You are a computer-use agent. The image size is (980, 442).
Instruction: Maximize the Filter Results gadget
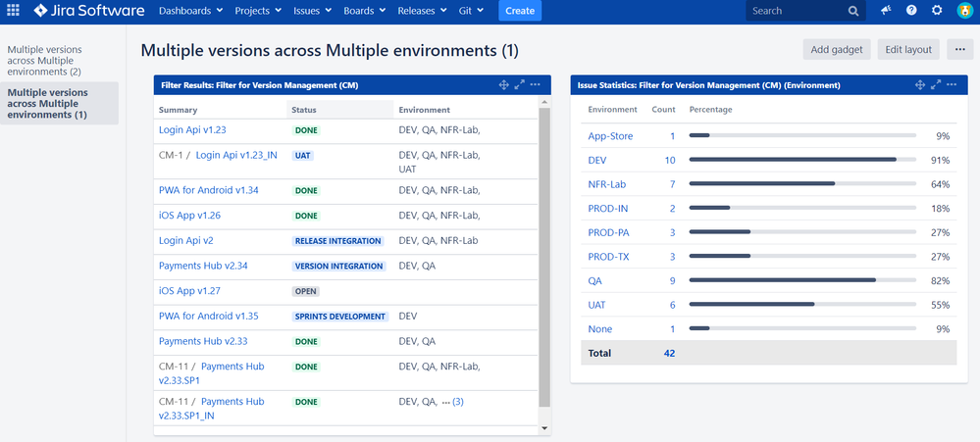pyautogui.click(x=519, y=85)
